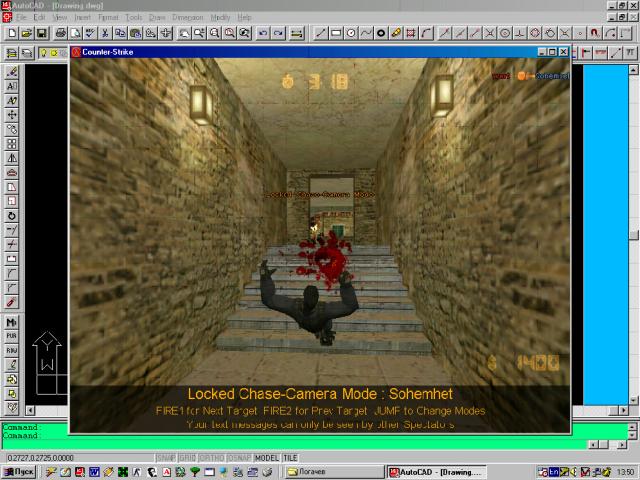
Task: Redo using the forward arrow icon
Action: [278, 33]
